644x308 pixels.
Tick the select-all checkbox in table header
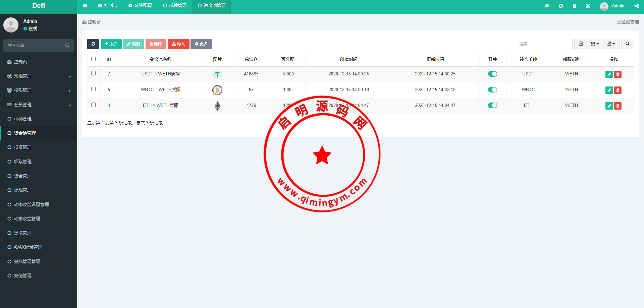(94, 59)
